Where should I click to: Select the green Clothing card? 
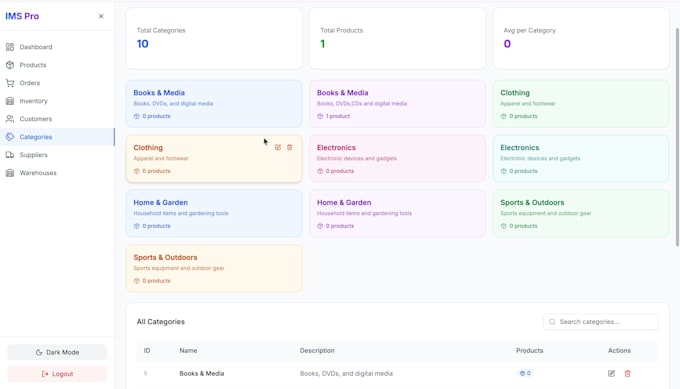pyautogui.click(x=581, y=104)
